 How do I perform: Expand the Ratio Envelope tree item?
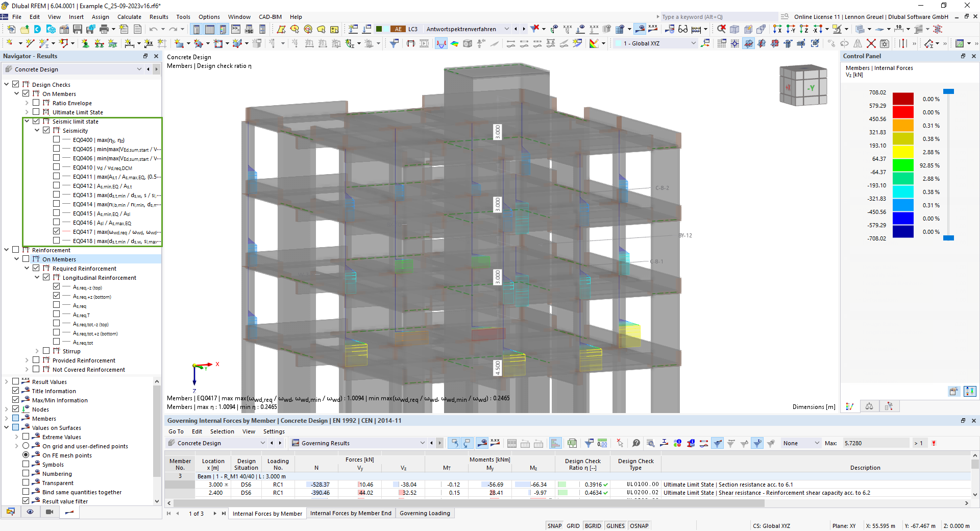[27, 103]
